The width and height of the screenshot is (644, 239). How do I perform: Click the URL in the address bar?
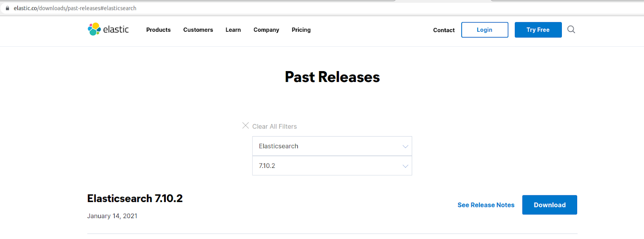point(75,8)
